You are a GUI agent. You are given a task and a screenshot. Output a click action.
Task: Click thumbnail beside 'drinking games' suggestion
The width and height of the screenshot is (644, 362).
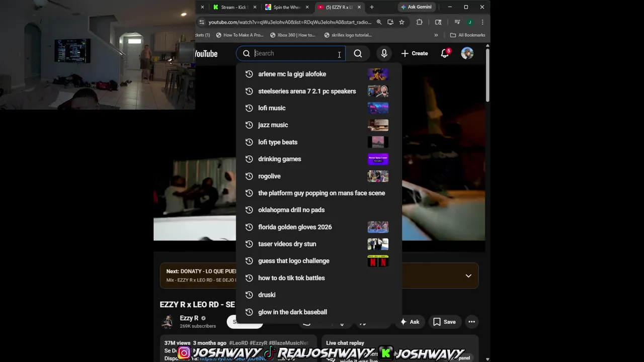pos(378,159)
